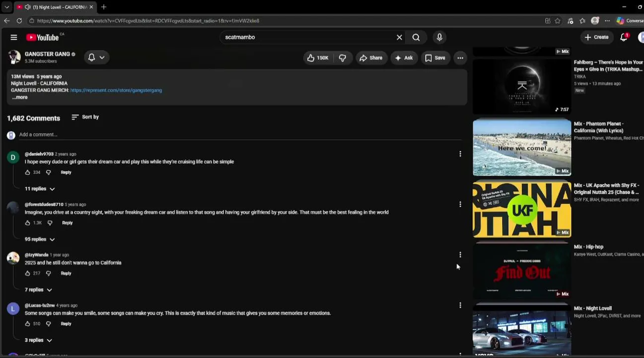Open the Create button

click(596, 37)
